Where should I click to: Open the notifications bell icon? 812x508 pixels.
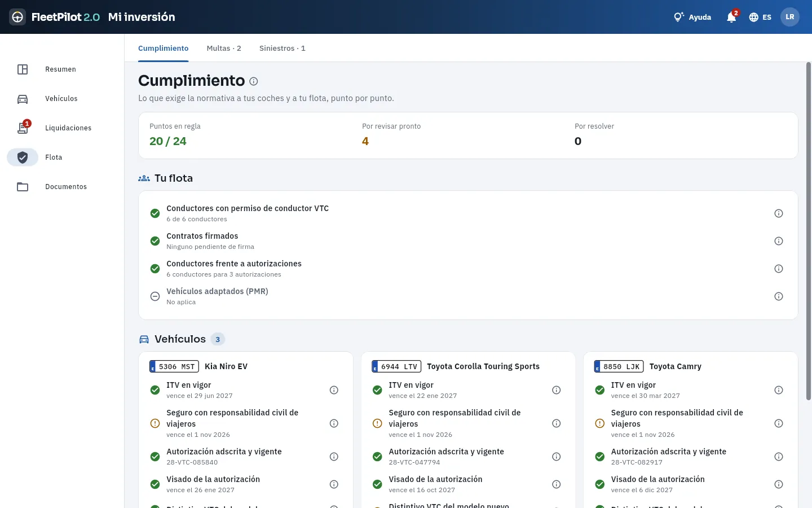[731, 17]
